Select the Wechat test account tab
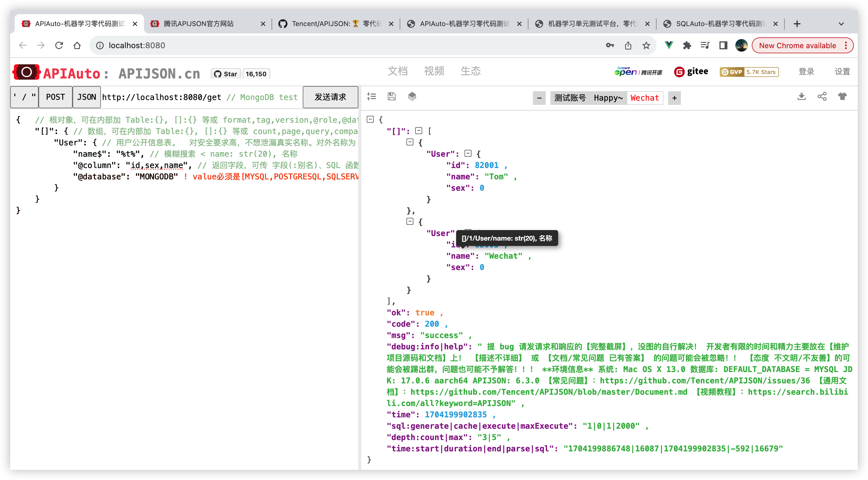The image size is (868, 480). coord(644,98)
